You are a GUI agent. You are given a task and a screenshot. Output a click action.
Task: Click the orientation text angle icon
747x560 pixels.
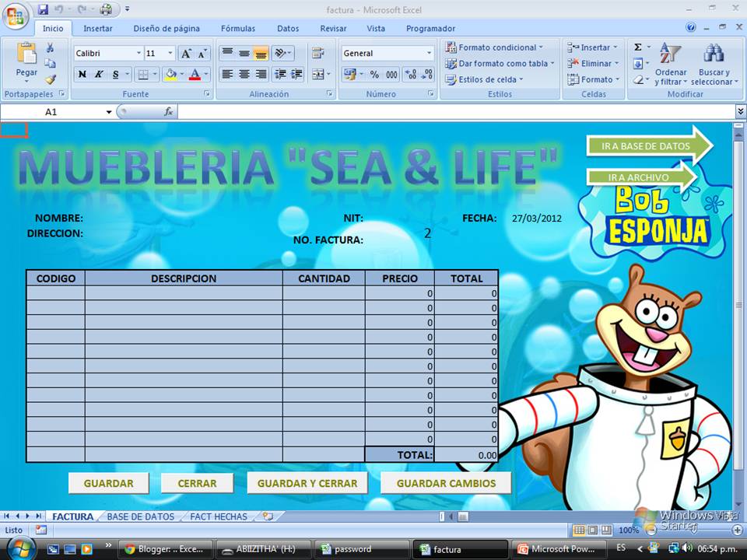tap(281, 53)
